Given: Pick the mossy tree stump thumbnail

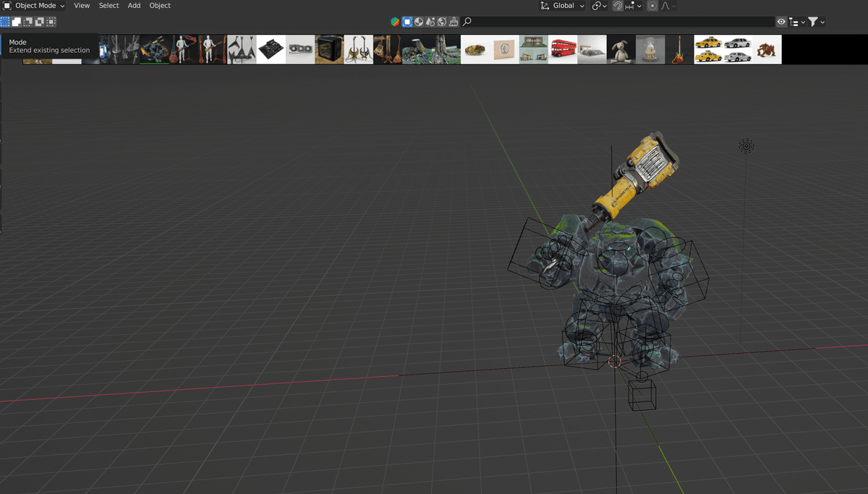Looking at the screenshot, I should [x=417, y=49].
